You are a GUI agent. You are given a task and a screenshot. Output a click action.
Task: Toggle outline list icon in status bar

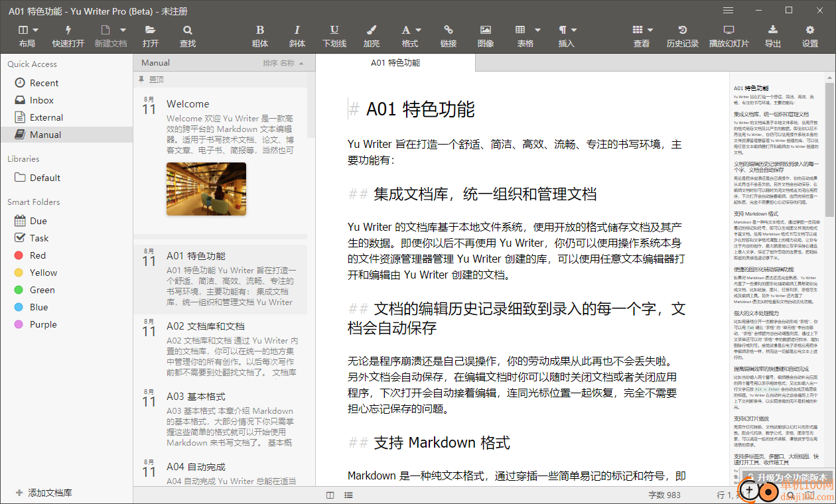coord(348,495)
